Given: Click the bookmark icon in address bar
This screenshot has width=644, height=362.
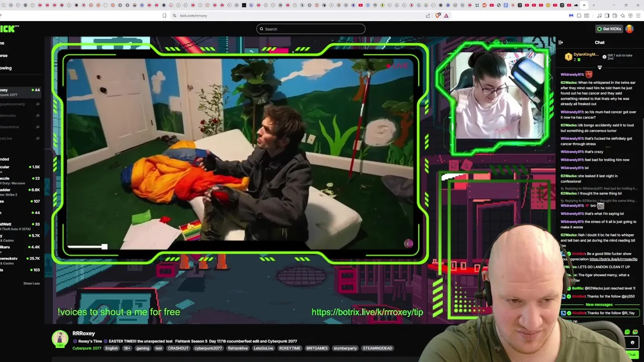Looking at the screenshot, I should click(x=164, y=16).
